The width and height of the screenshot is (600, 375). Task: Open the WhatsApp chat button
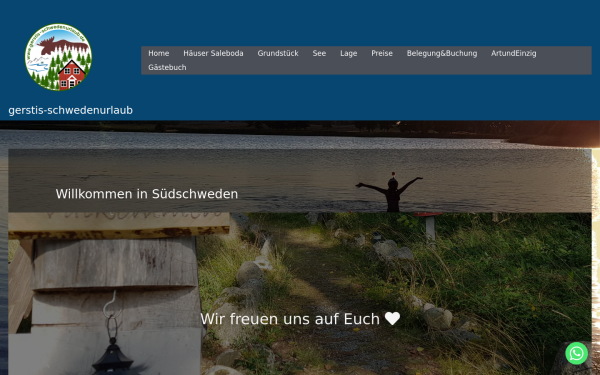pos(576,353)
